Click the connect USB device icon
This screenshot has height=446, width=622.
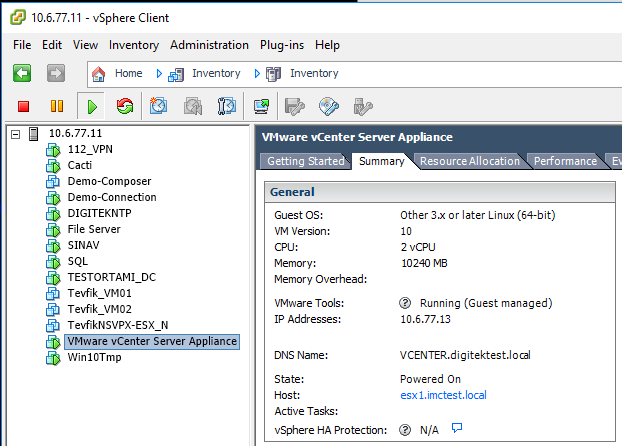point(363,106)
